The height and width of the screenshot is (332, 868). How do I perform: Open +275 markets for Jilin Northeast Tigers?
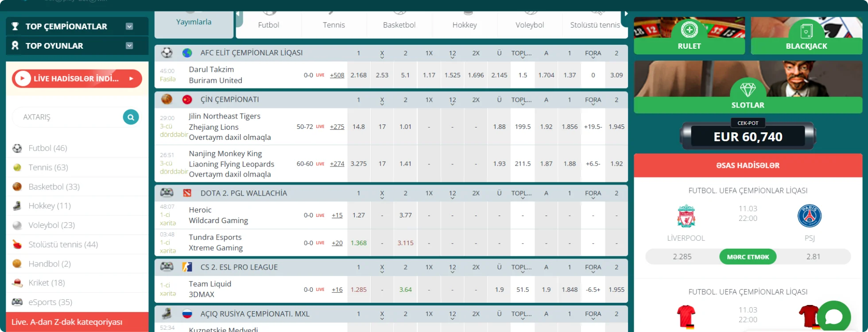click(337, 127)
